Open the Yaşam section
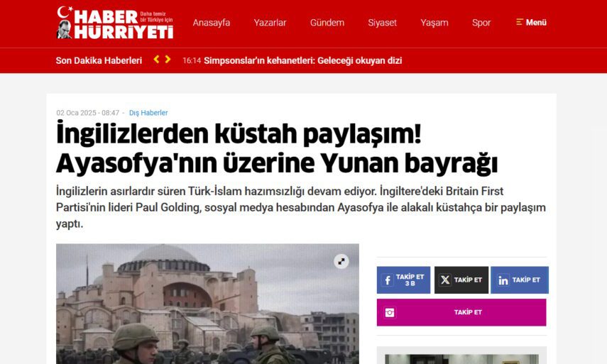This screenshot has height=364, width=607. 434,23
